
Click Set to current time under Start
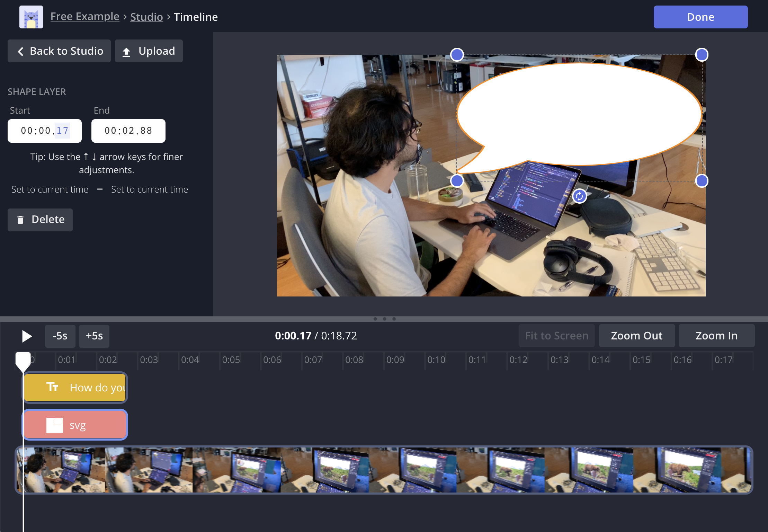(50, 189)
